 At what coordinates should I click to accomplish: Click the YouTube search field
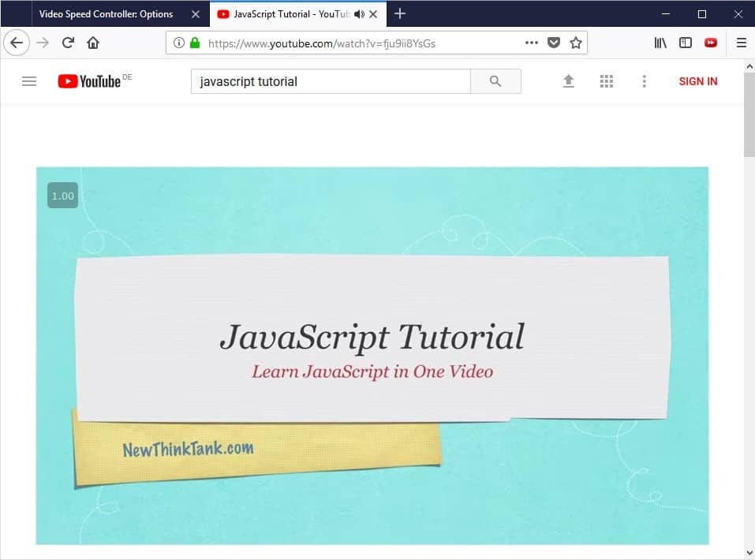331,81
